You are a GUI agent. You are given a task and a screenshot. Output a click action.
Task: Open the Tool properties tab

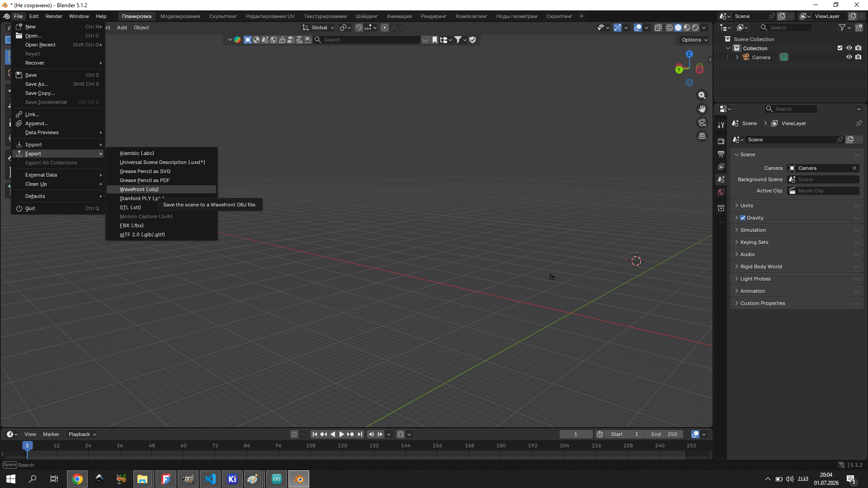click(721, 125)
